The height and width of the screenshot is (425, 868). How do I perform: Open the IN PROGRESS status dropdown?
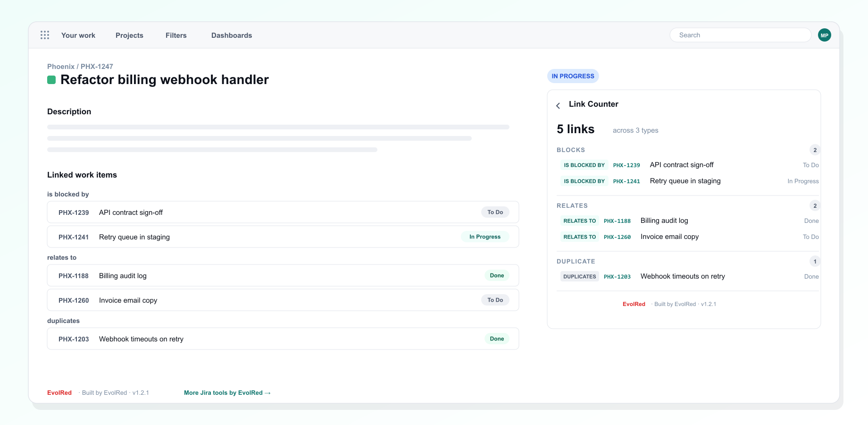pos(573,76)
